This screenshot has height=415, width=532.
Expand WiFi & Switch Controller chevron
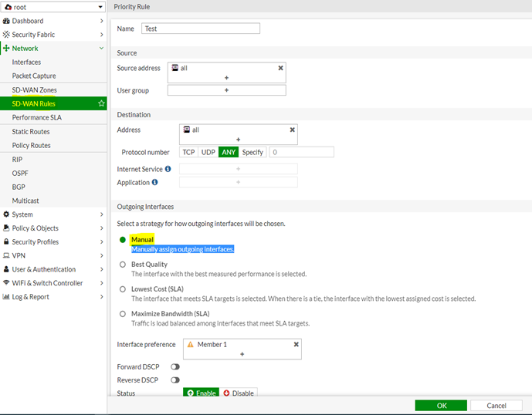(x=101, y=283)
